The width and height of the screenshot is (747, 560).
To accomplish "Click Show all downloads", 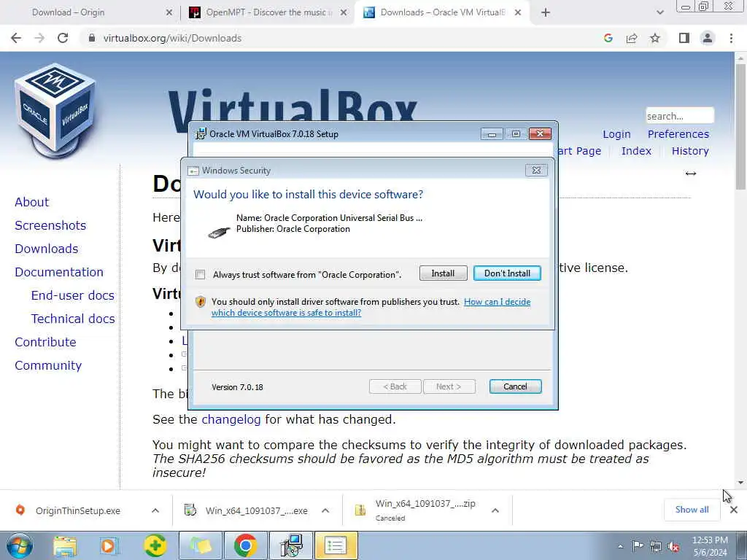I will 692,510.
